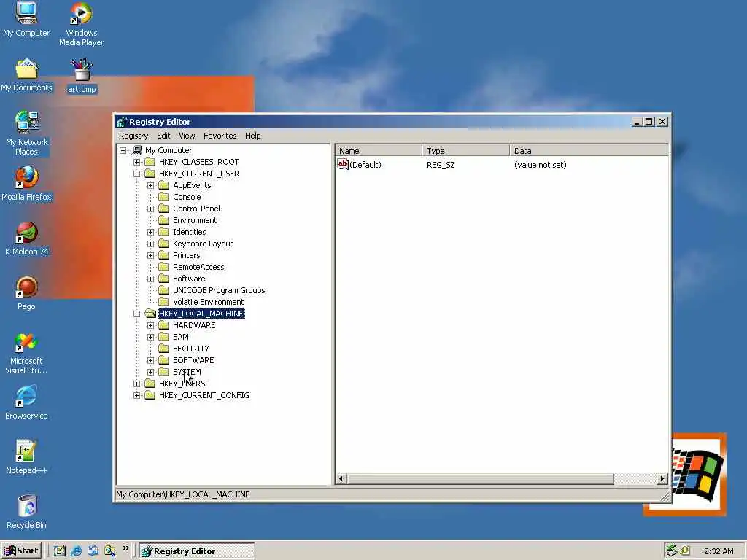Expand the HKEY_CURRENT_CONFIG key
747x560 pixels.
(x=136, y=395)
